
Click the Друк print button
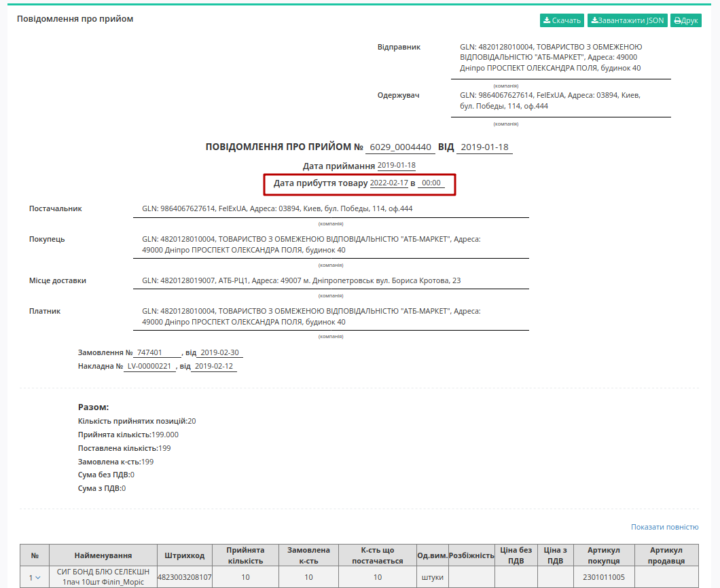click(x=686, y=20)
